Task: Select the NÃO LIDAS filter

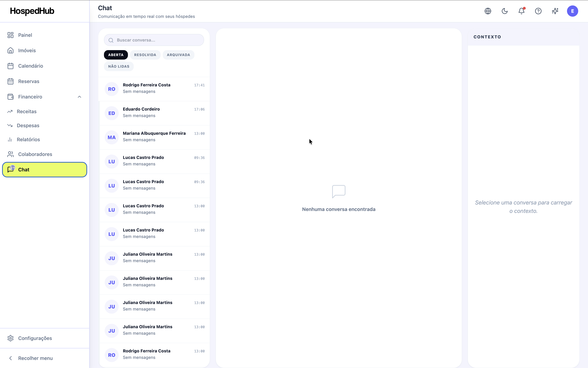Action: (119, 66)
